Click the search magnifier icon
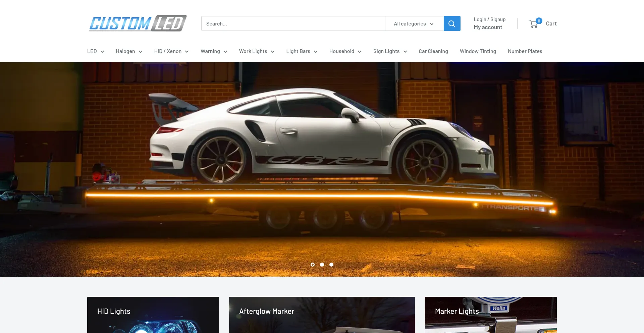Image resolution: width=644 pixels, height=333 pixels. [452, 23]
